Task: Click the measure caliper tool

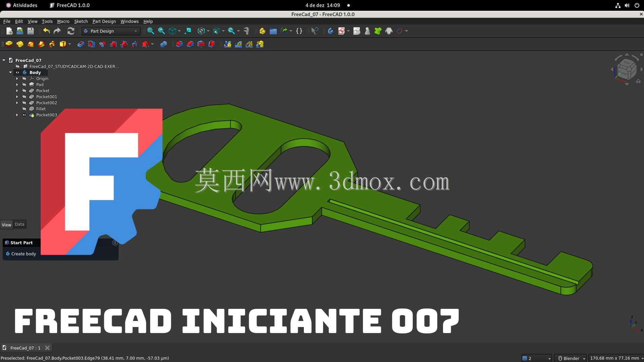Action: (x=247, y=31)
